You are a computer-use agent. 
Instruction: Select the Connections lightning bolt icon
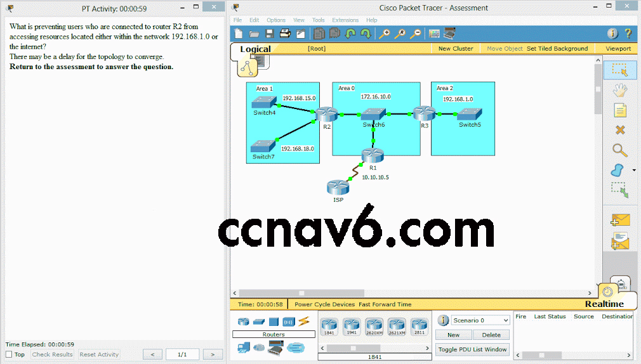pos(304,322)
